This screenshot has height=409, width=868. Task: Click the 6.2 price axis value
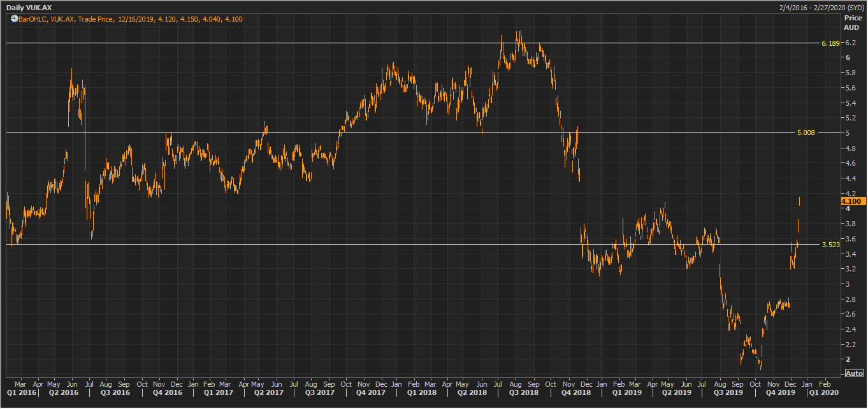pyautogui.click(x=850, y=43)
